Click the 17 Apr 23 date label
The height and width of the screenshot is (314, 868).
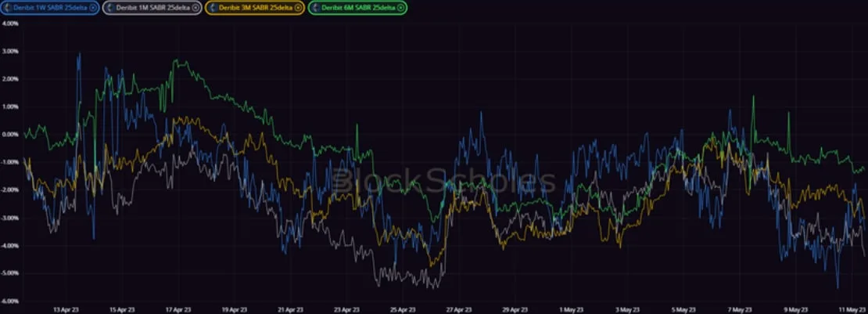178,309
